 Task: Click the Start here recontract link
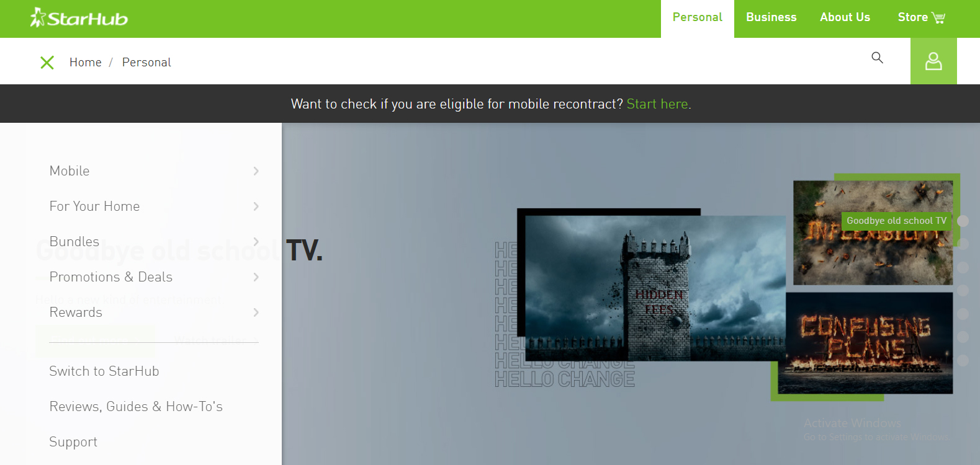657,104
